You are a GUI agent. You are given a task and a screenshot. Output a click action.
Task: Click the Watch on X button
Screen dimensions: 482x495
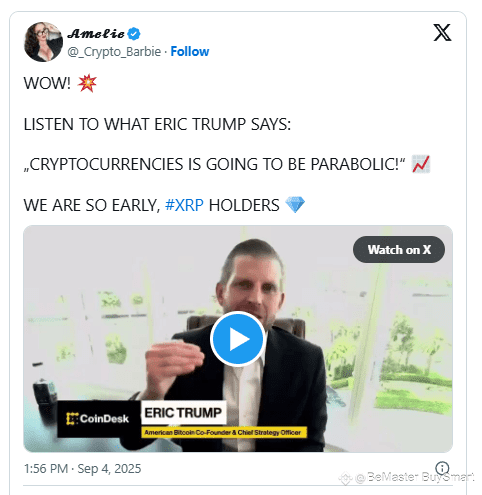click(399, 250)
